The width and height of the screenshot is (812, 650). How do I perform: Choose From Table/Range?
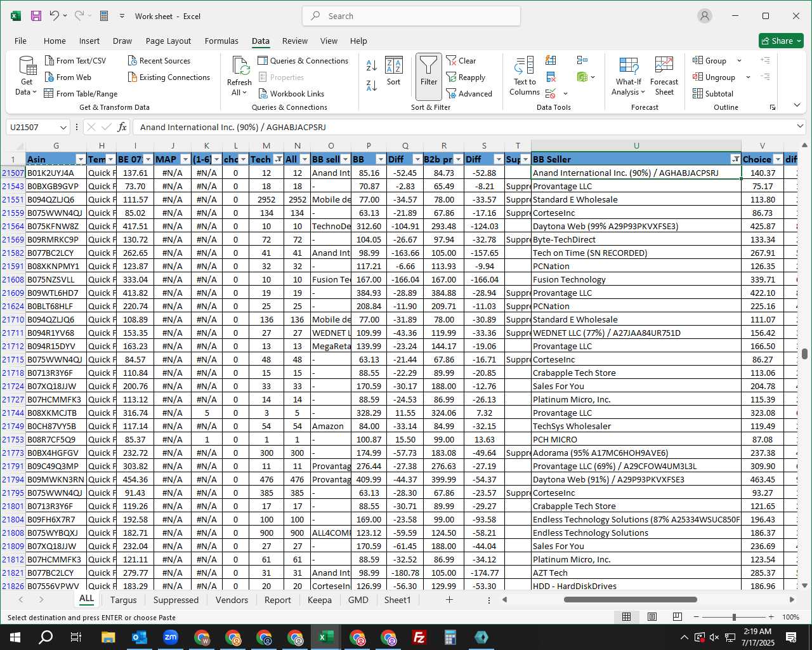[x=81, y=94]
